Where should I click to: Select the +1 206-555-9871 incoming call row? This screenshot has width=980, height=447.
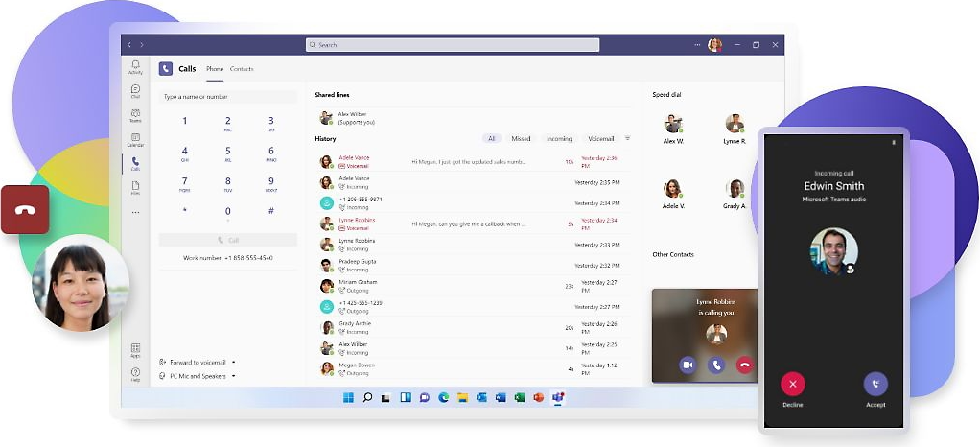[x=473, y=203]
